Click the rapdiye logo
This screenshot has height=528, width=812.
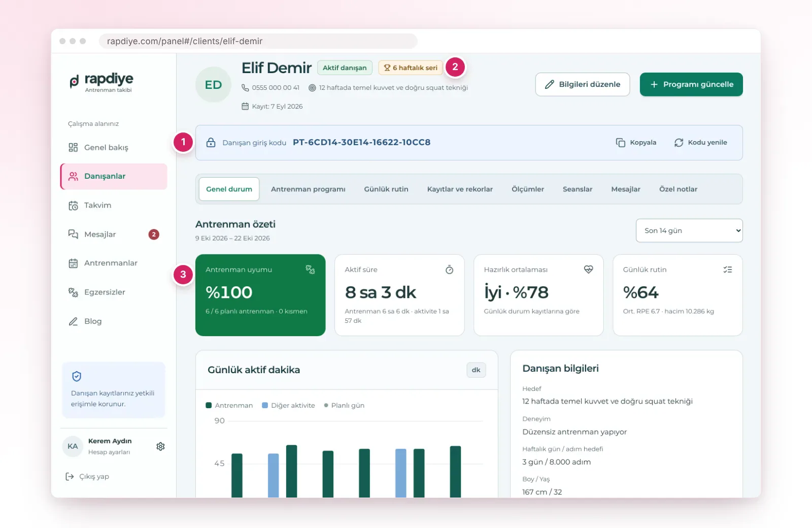click(x=101, y=82)
